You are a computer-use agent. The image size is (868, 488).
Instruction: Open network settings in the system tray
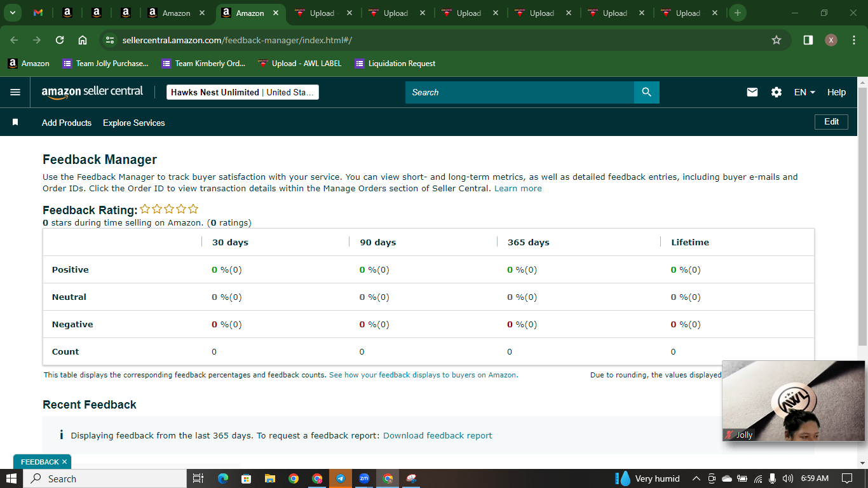pos(758,478)
